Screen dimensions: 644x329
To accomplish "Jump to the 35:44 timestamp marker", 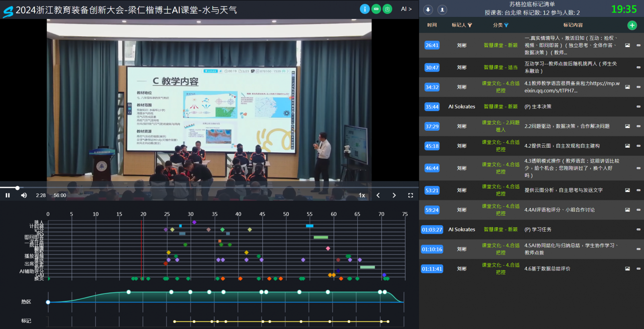I will (432, 107).
